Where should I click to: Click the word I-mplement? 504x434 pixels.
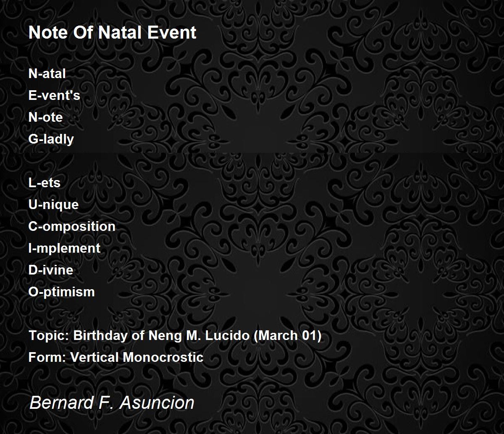point(64,248)
